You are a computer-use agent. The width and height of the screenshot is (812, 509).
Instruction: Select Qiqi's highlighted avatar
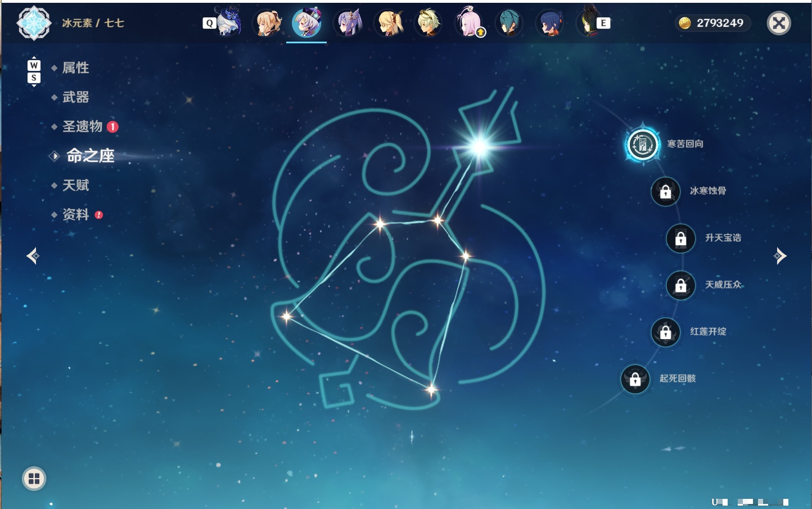pos(307,23)
